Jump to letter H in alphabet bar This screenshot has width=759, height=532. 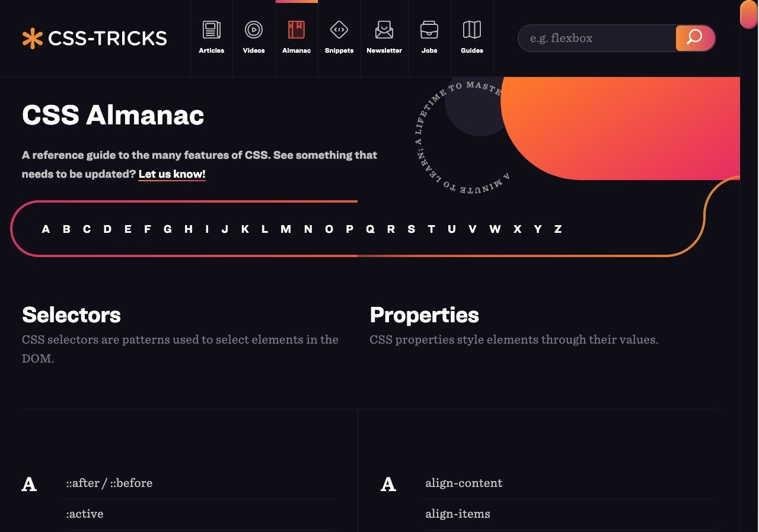coord(189,229)
